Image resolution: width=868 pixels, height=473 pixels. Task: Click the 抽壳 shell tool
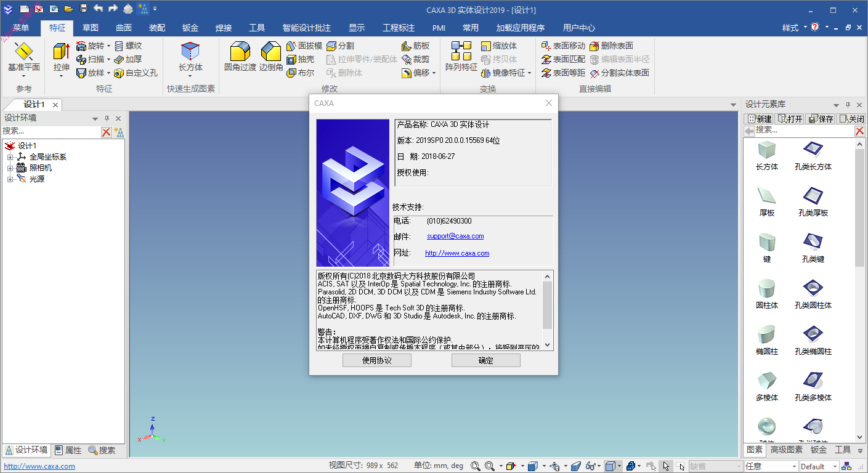point(301,59)
